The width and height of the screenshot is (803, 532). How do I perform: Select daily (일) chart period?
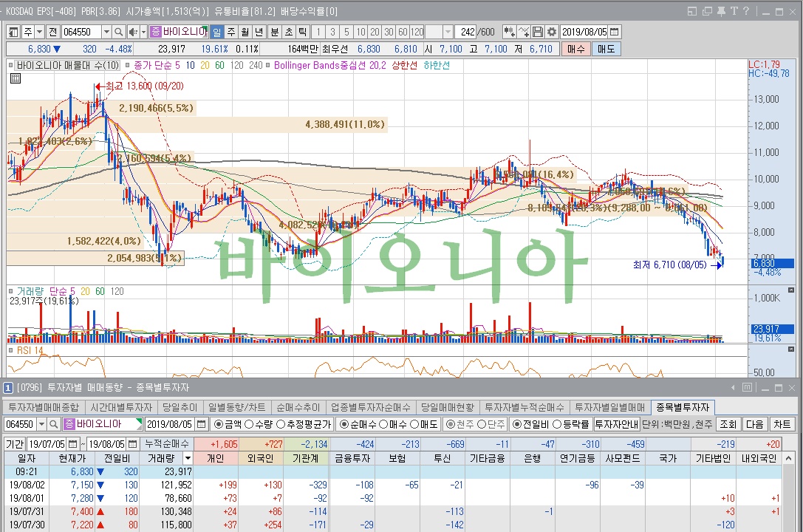click(217, 32)
